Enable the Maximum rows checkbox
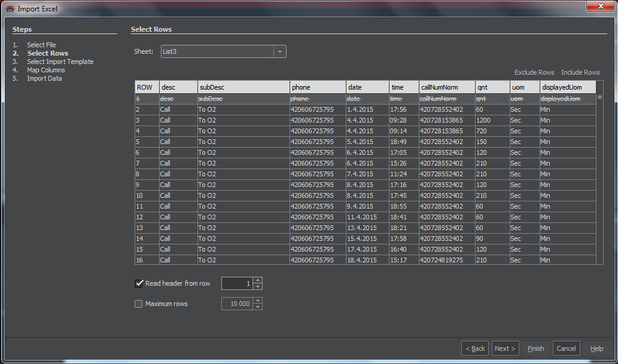The width and height of the screenshot is (618, 364). (139, 304)
